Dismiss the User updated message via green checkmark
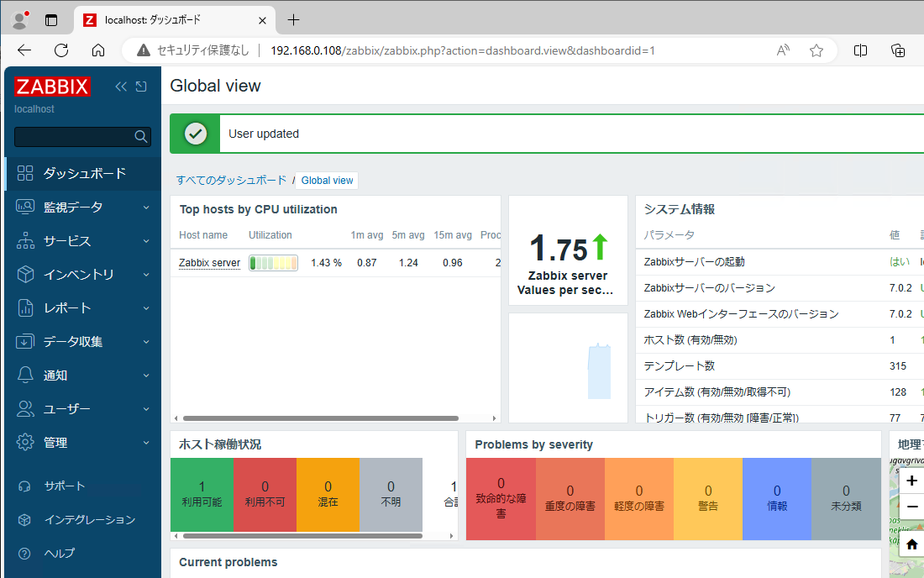This screenshot has width=924, height=578. (x=195, y=133)
